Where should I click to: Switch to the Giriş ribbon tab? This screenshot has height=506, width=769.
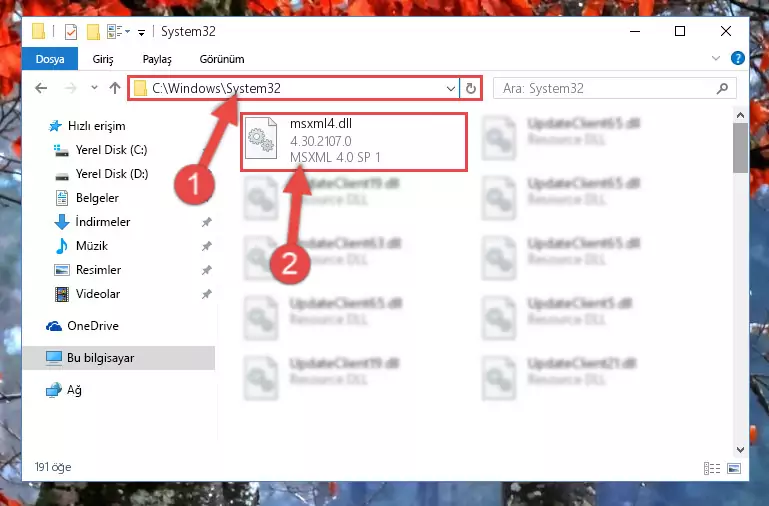103,59
